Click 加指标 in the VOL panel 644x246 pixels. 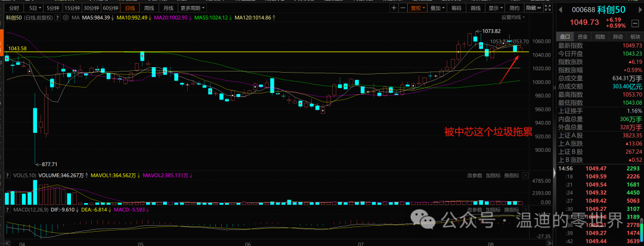(x=493, y=176)
